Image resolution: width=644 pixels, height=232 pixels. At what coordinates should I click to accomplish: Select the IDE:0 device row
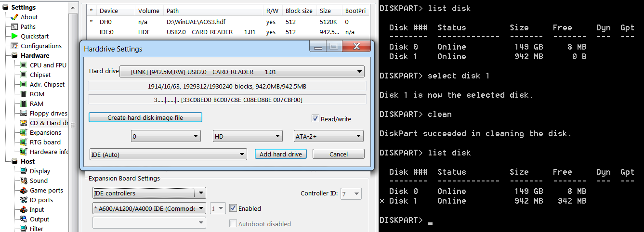click(228, 32)
